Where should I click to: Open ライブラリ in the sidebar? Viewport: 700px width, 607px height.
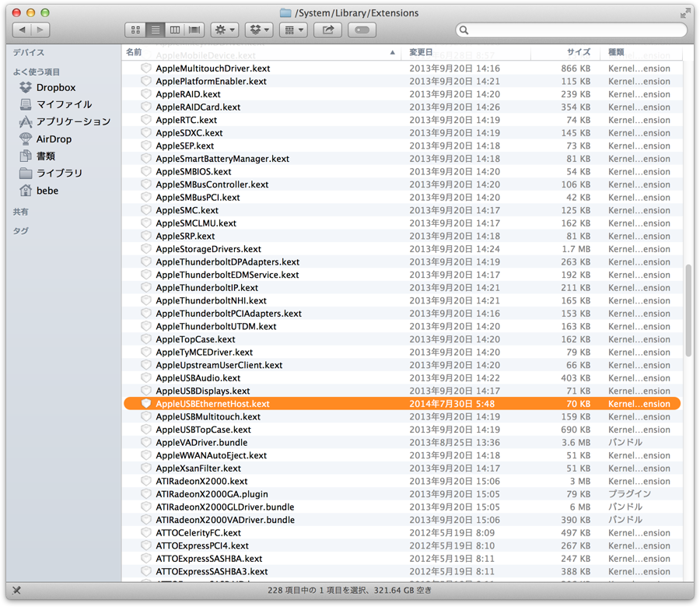coord(51,173)
